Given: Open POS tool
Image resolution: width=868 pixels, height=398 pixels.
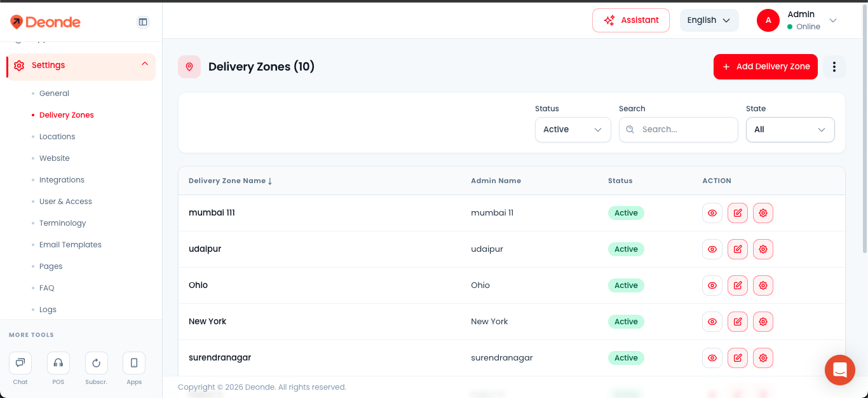Looking at the screenshot, I should (x=58, y=363).
